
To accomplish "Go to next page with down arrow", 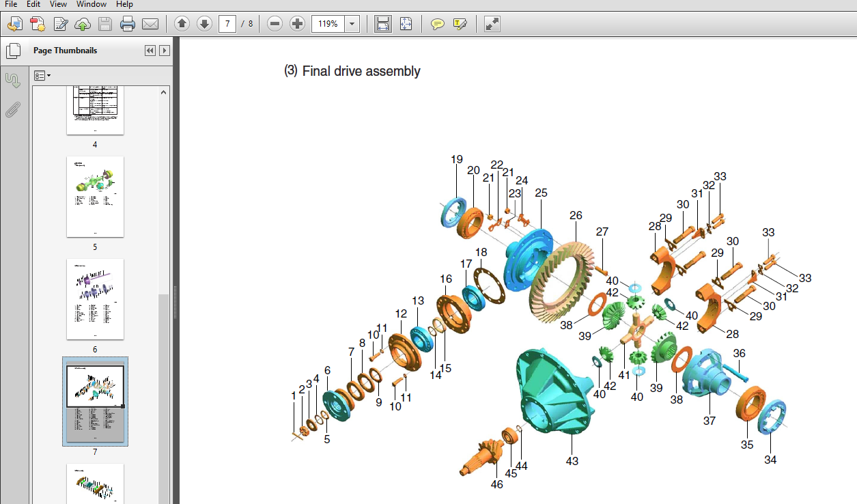I will (204, 24).
